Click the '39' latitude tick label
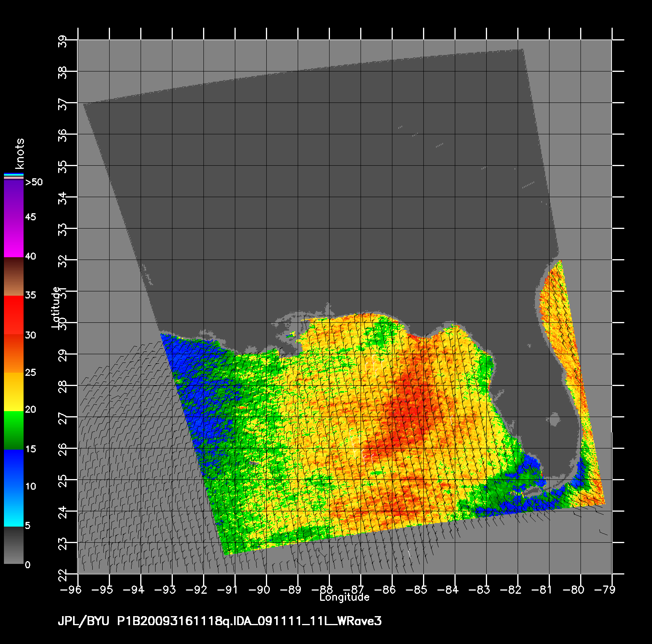This screenshot has width=652, height=644. pos(62,41)
